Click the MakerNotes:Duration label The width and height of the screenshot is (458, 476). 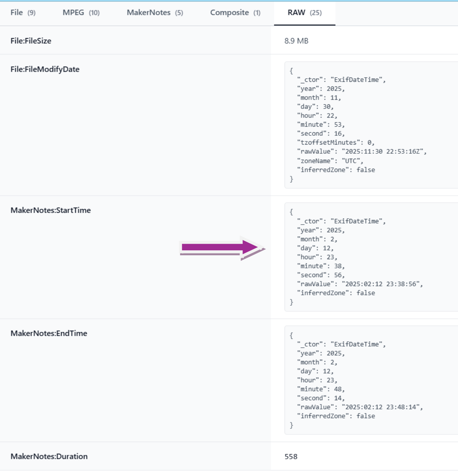coord(49,457)
